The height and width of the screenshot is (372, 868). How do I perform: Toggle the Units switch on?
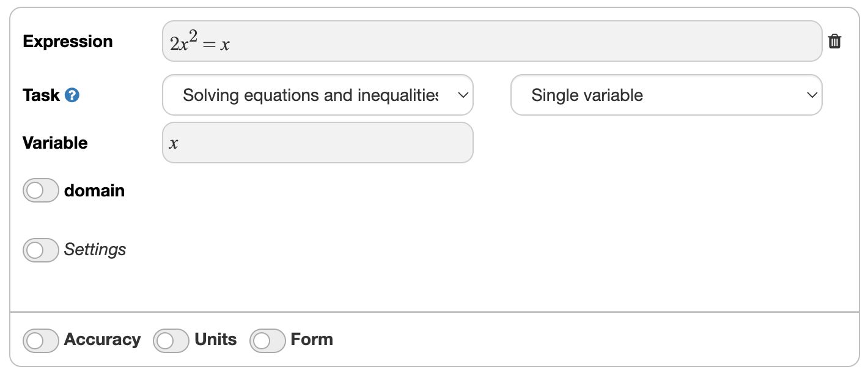pyautogui.click(x=171, y=340)
